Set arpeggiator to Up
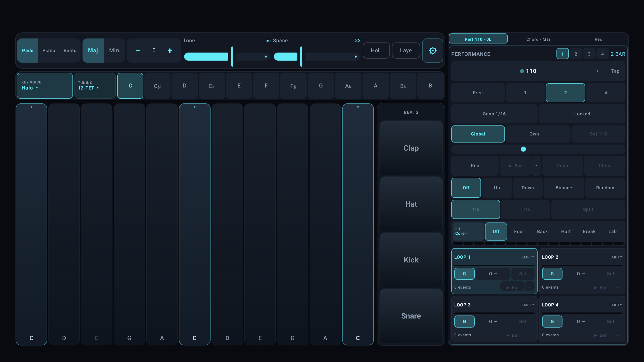 coord(497,188)
